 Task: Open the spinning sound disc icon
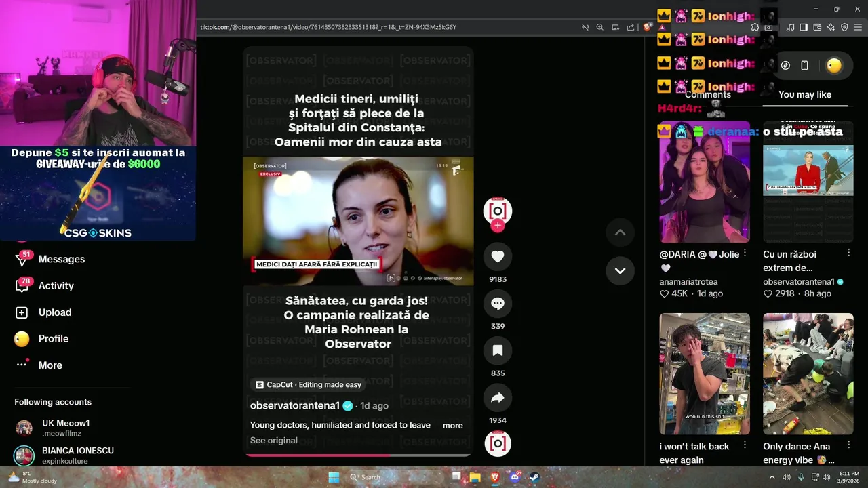[x=497, y=443]
